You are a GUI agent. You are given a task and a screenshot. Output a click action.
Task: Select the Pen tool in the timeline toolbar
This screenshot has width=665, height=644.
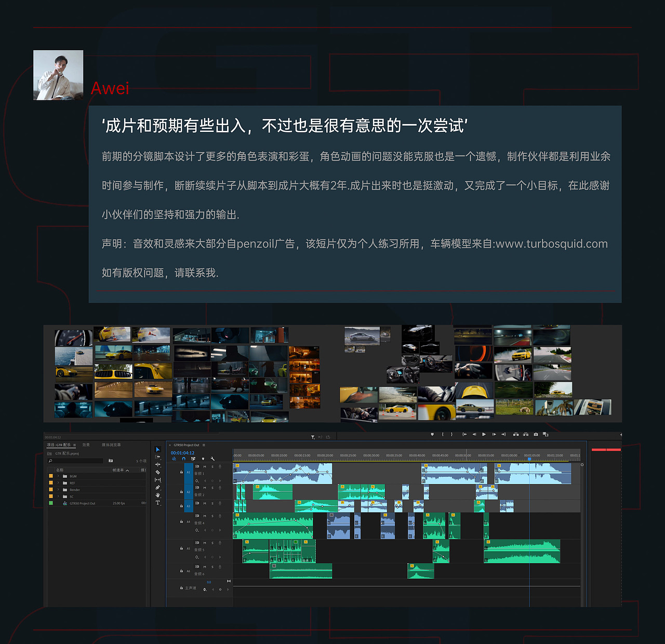pos(157,488)
